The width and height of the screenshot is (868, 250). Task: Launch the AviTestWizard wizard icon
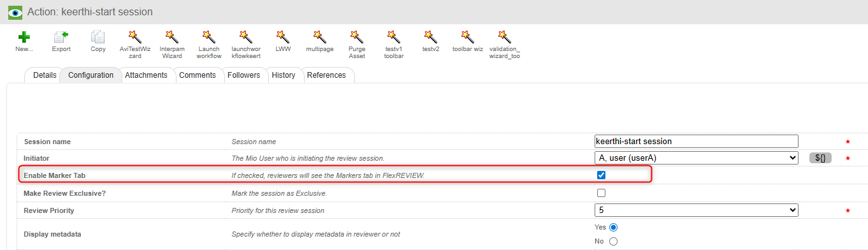pos(134,37)
